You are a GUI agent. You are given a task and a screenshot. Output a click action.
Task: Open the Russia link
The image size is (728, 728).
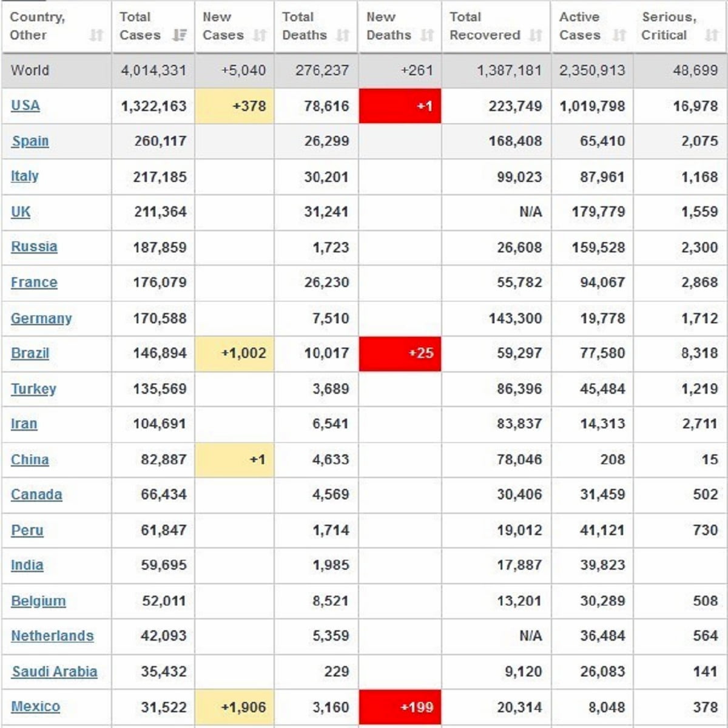(x=34, y=247)
